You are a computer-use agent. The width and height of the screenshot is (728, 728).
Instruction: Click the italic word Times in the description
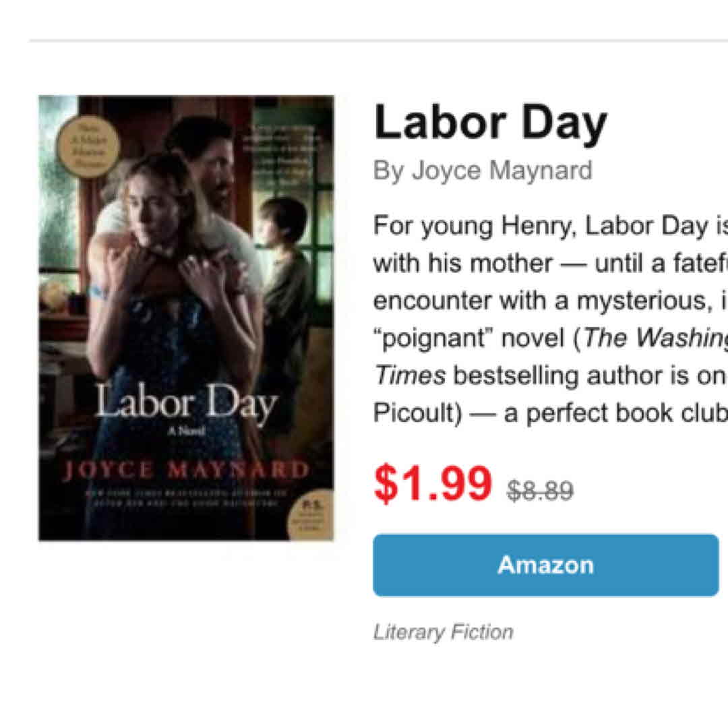[x=408, y=375]
